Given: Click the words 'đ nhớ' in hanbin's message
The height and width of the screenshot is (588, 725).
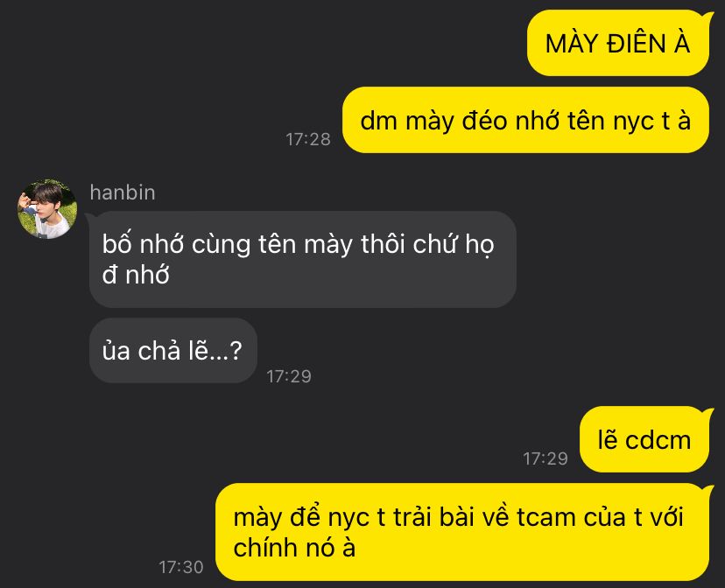Looking at the screenshot, I should coord(136,275).
